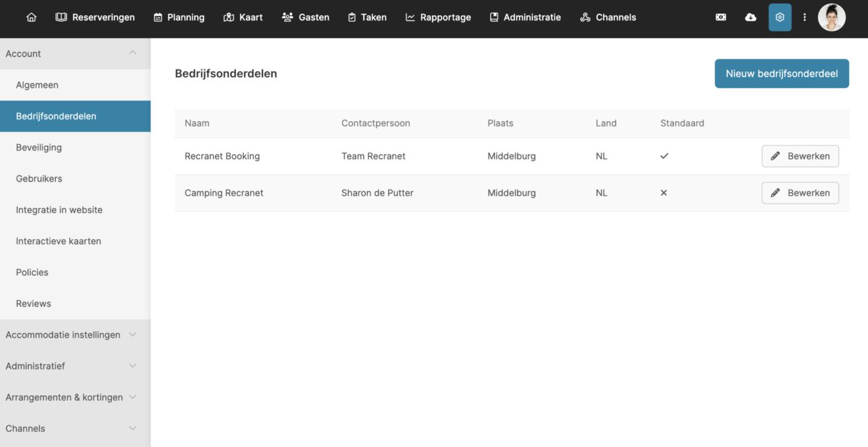Open settings via the gear icon
868x447 pixels.
(x=779, y=17)
